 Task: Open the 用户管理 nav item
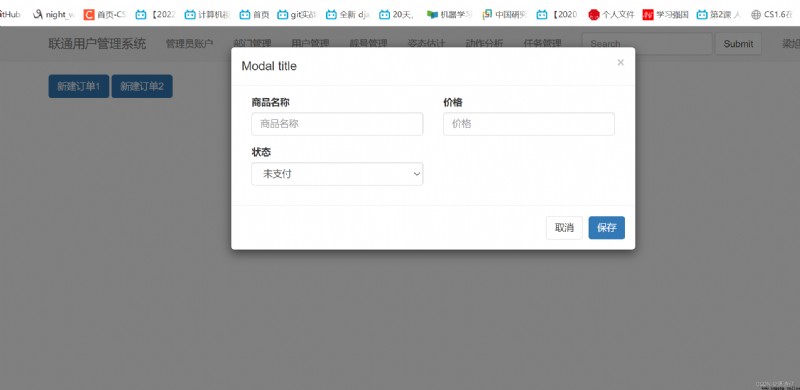(x=310, y=43)
